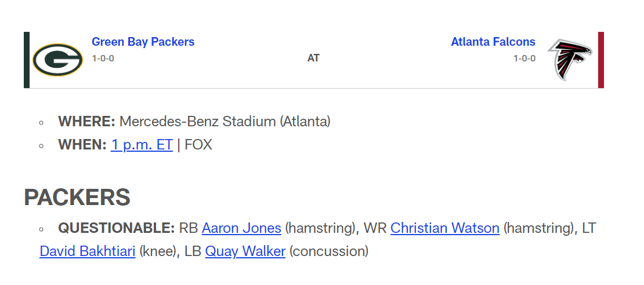Viewport: 644px width, 285px height.
Task: Click the Green Bay Packers 'G' logo
Action: tap(57, 60)
